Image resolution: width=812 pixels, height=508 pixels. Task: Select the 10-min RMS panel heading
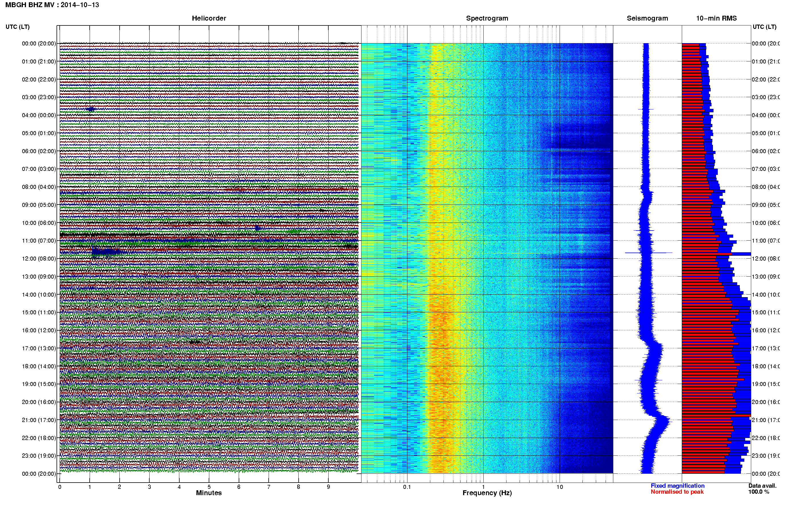pos(716,19)
